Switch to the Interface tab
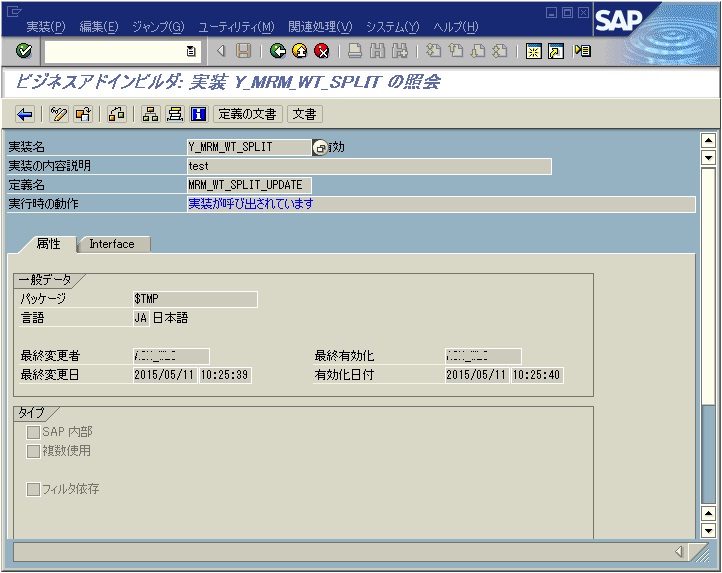The height and width of the screenshot is (573, 722). (x=112, y=244)
